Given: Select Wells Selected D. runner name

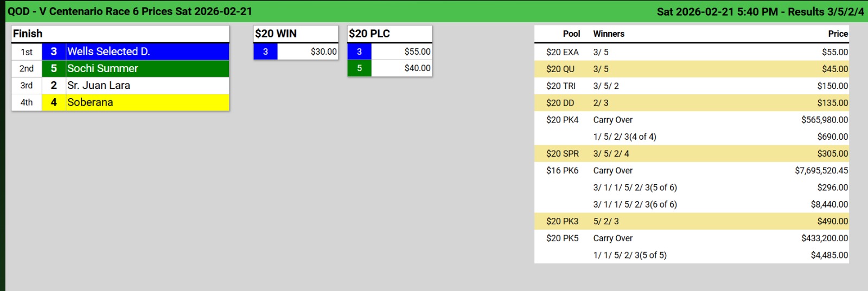Looking at the screenshot, I should tap(108, 51).
